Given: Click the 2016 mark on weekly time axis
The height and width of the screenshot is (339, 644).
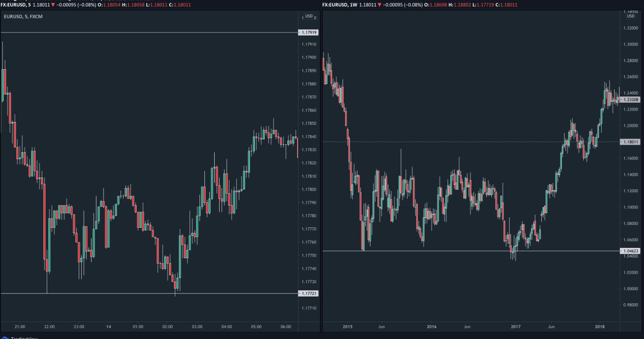Looking at the screenshot, I should tap(432, 326).
